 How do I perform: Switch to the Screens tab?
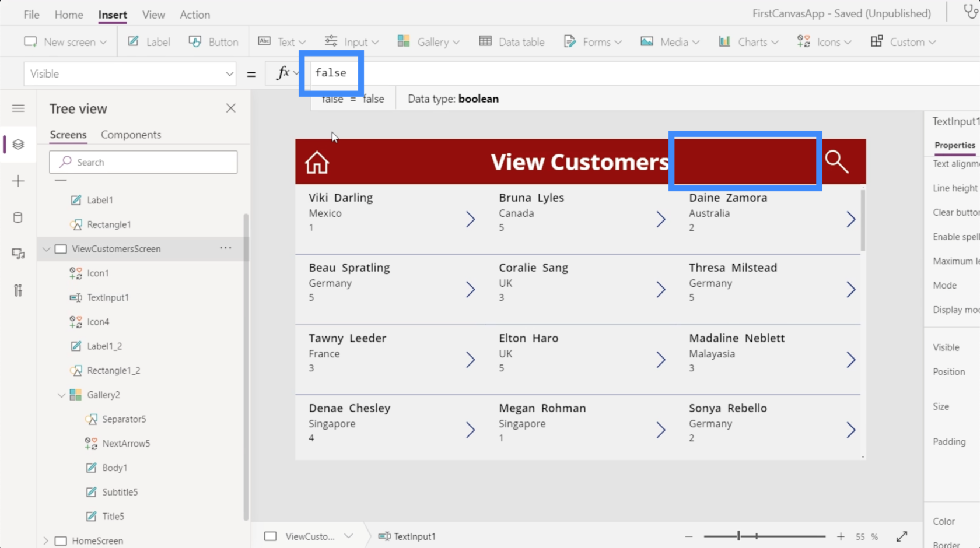(x=68, y=135)
